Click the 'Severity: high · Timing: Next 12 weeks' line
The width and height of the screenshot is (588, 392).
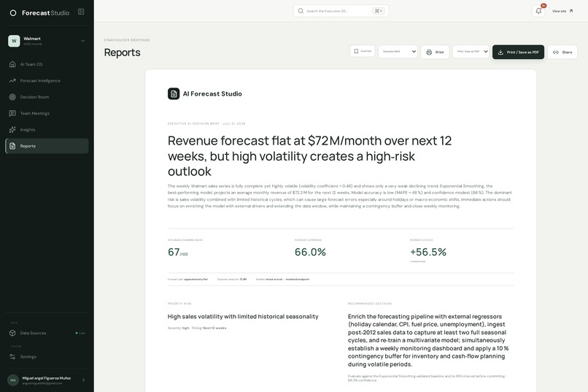tap(197, 328)
